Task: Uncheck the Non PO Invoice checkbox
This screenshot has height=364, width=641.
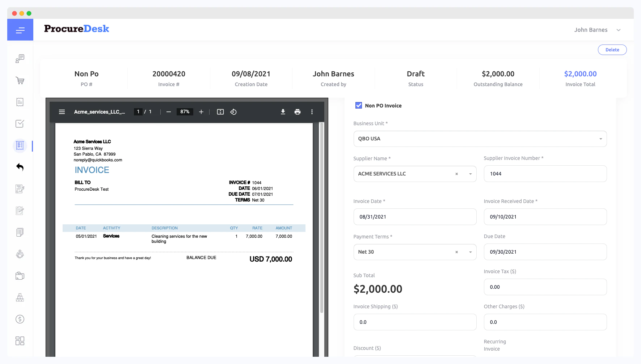Action: 359,105
